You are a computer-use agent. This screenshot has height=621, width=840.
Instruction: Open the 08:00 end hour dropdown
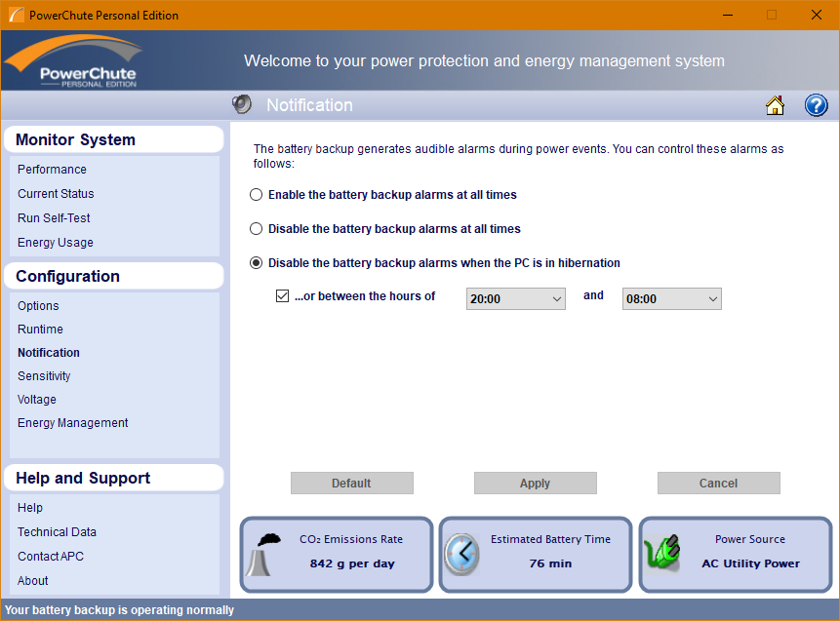click(x=672, y=298)
